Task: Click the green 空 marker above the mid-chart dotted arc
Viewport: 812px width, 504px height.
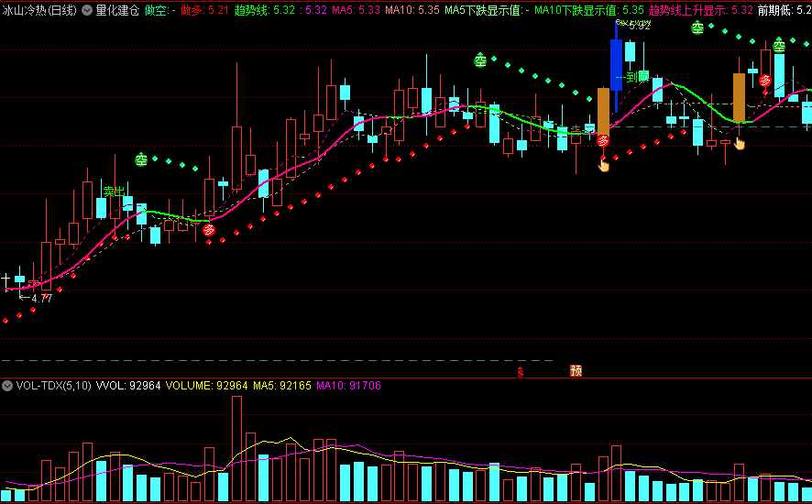Action: [480, 60]
